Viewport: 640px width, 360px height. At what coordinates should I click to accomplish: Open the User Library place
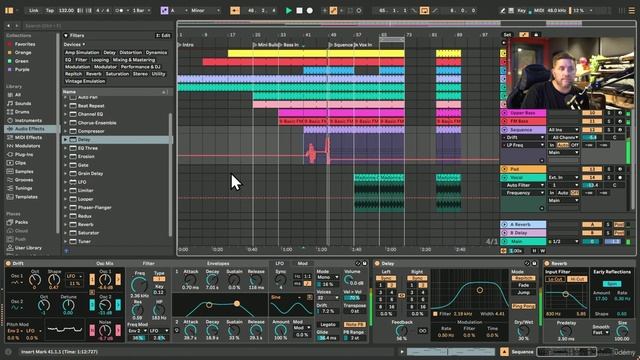click(x=28, y=248)
